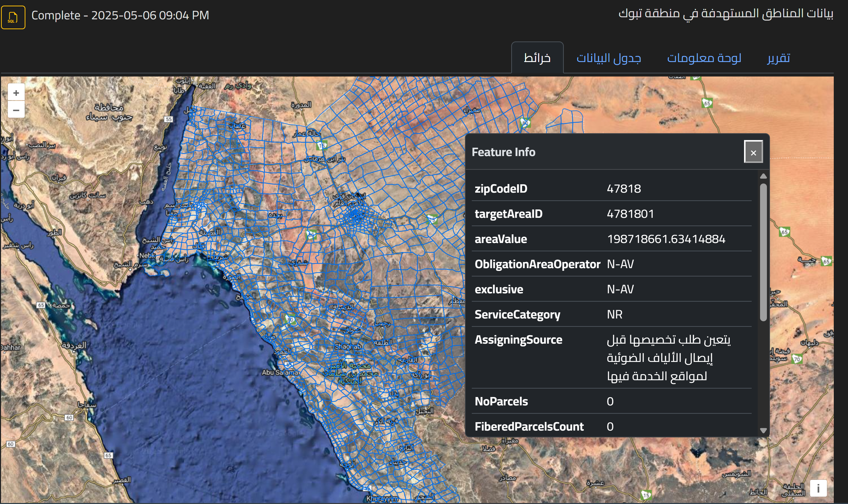
Task: Click the scroll-up arrow in Feature Info panel
Action: pyautogui.click(x=764, y=176)
